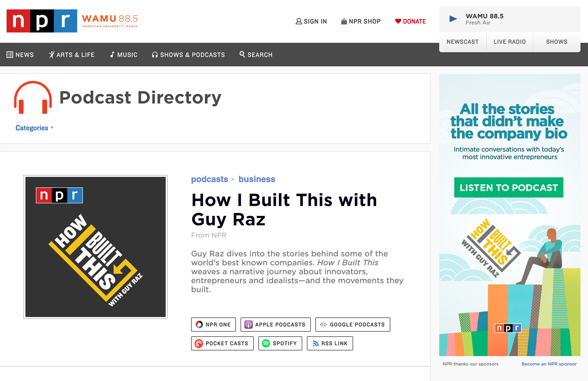Open the News menu
This screenshot has height=381, width=588.
point(20,55)
